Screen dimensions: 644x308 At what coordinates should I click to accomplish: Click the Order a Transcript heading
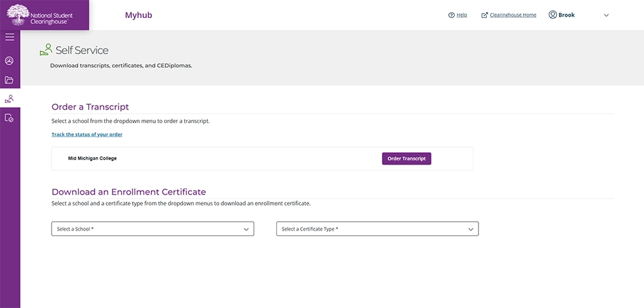click(x=90, y=107)
